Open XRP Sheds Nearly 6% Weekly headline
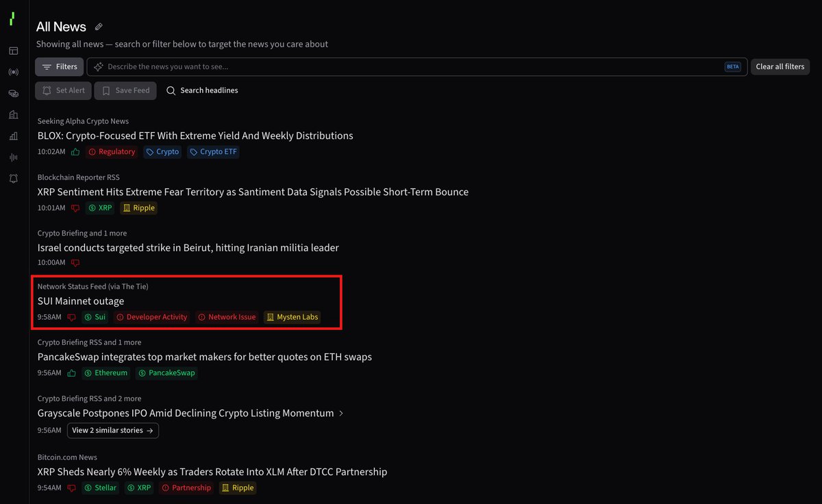 point(212,472)
